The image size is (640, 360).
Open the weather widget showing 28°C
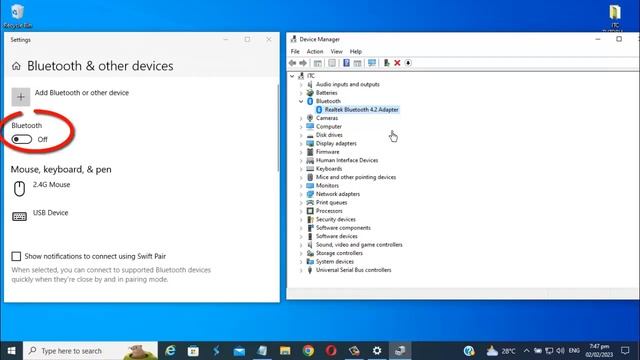click(x=500, y=351)
